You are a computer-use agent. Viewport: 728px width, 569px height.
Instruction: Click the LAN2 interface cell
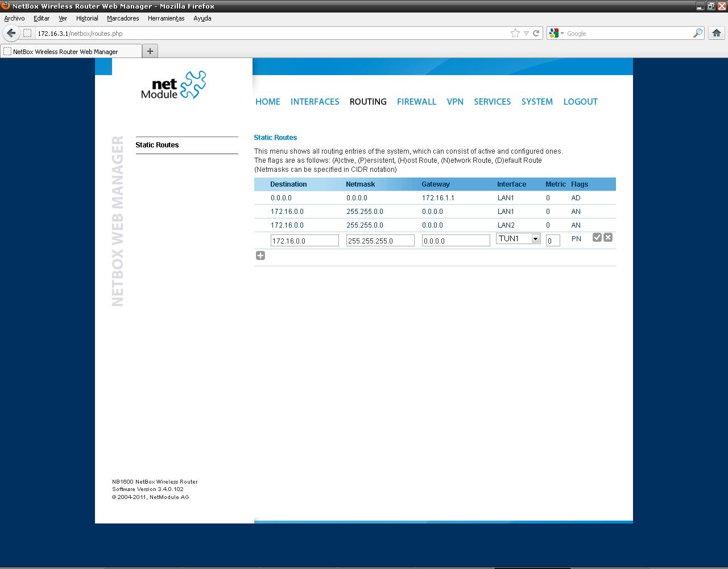(506, 225)
